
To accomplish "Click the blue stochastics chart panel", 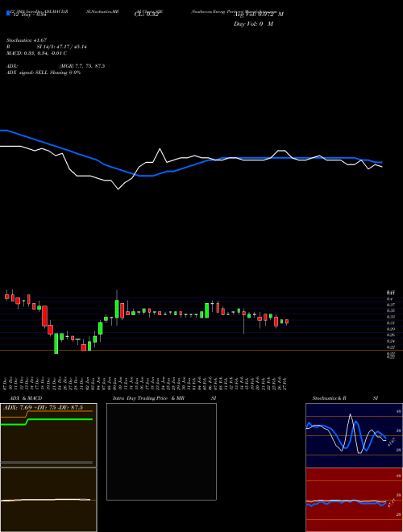I will tap(354, 435).
